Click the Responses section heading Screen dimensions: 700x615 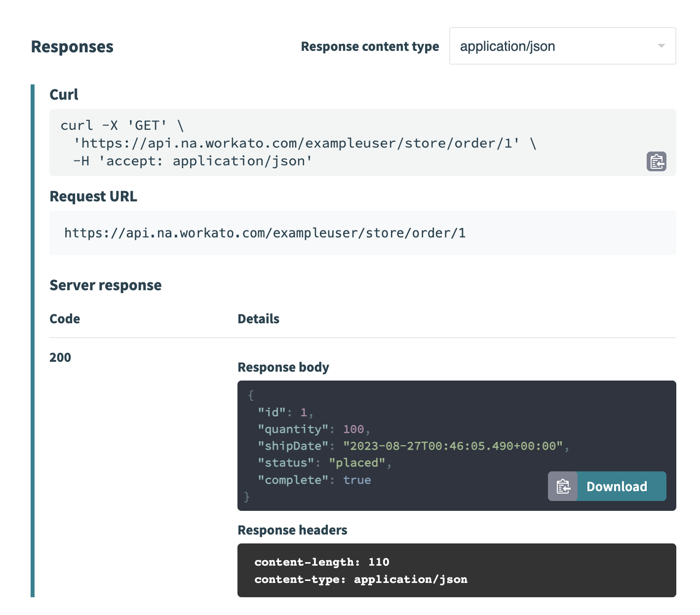coord(72,46)
